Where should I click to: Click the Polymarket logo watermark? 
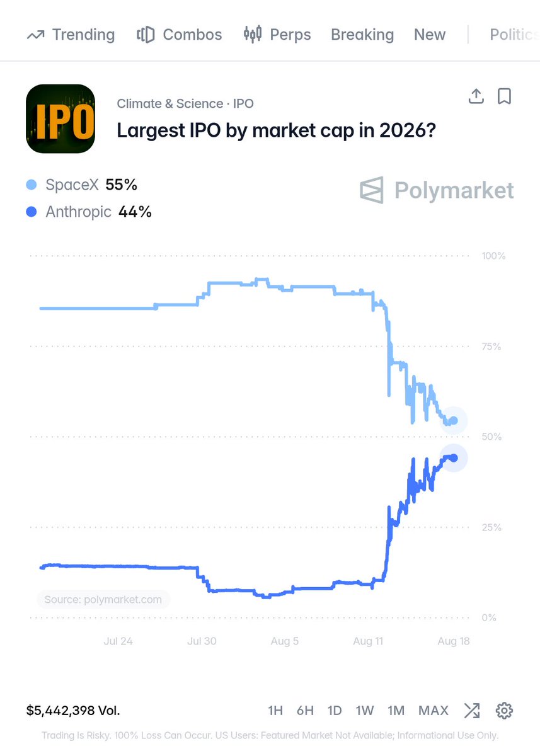(437, 190)
